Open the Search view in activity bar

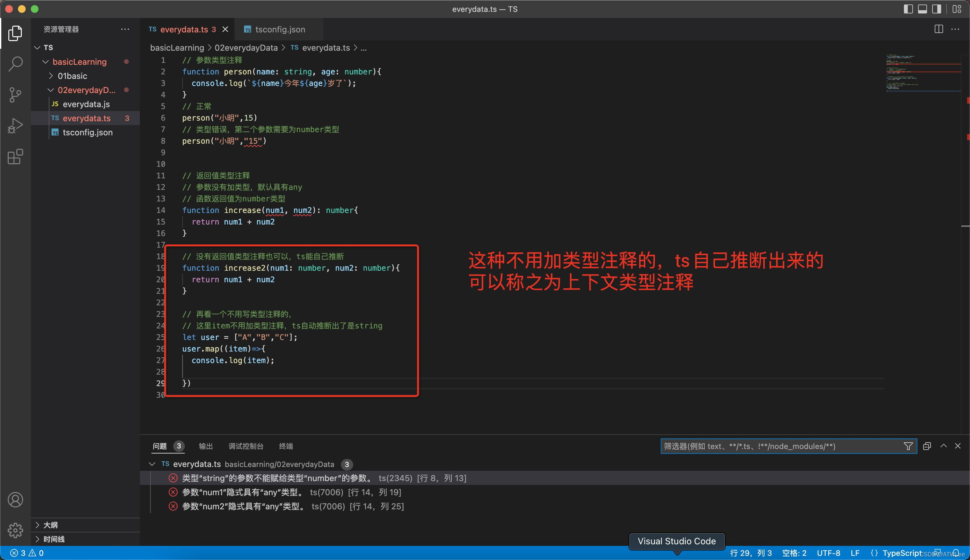point(15,64)
